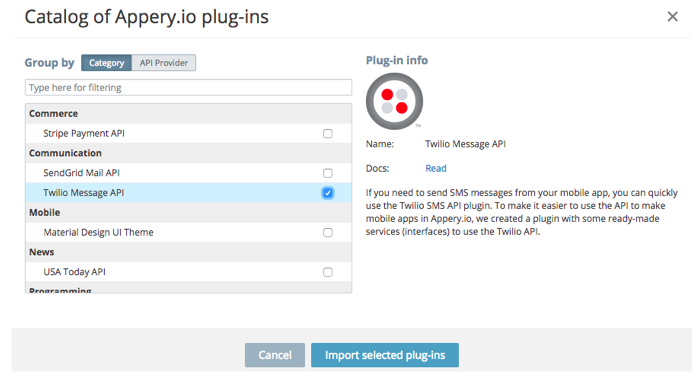Click Import selected plug-ins button
The width and height of the screenshot is (700, 381).
(x=385, y=355)
